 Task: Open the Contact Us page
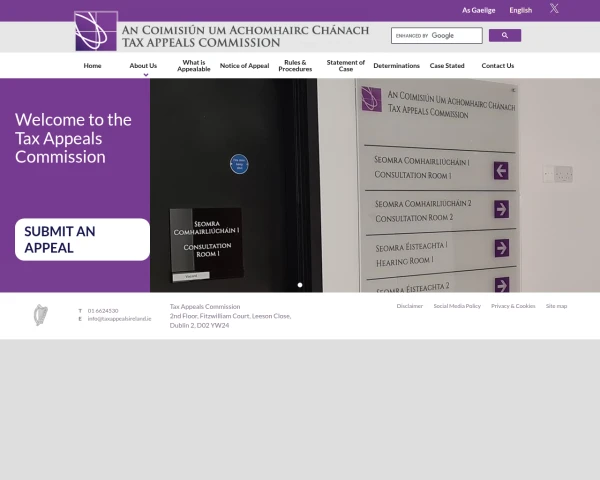pos(497,65)
